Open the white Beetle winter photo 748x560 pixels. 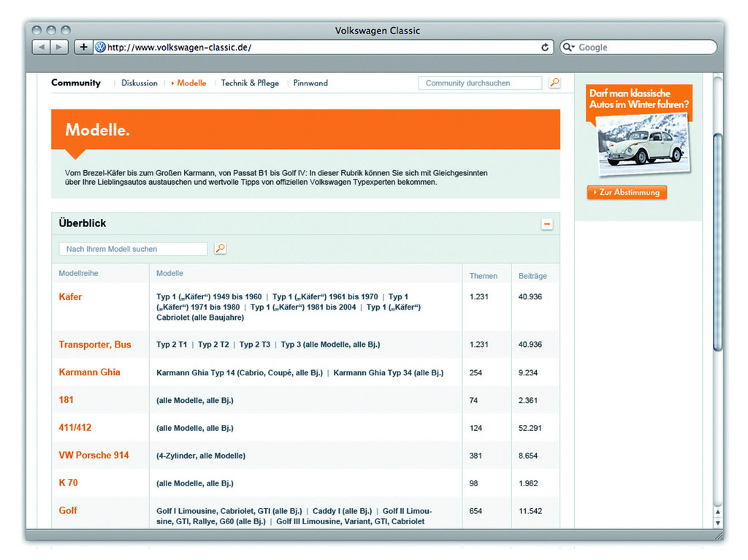643,145
